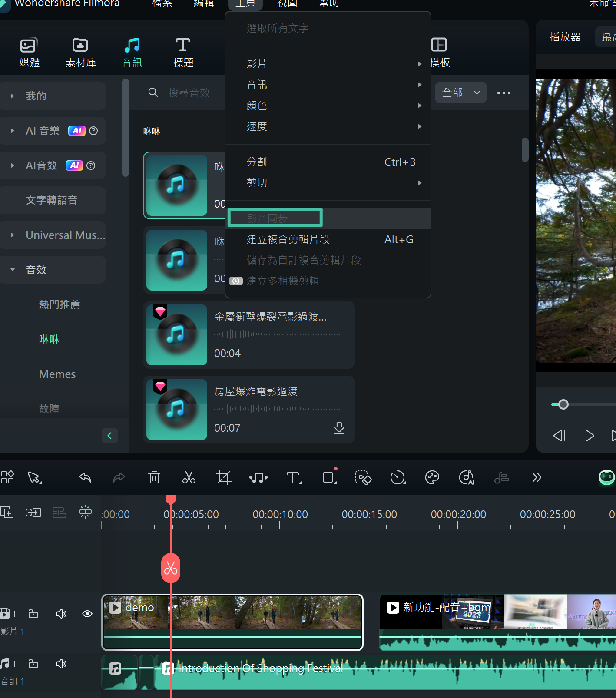
Task: Open the 文字轉語音 section
Action: click(x=52, y=200)
